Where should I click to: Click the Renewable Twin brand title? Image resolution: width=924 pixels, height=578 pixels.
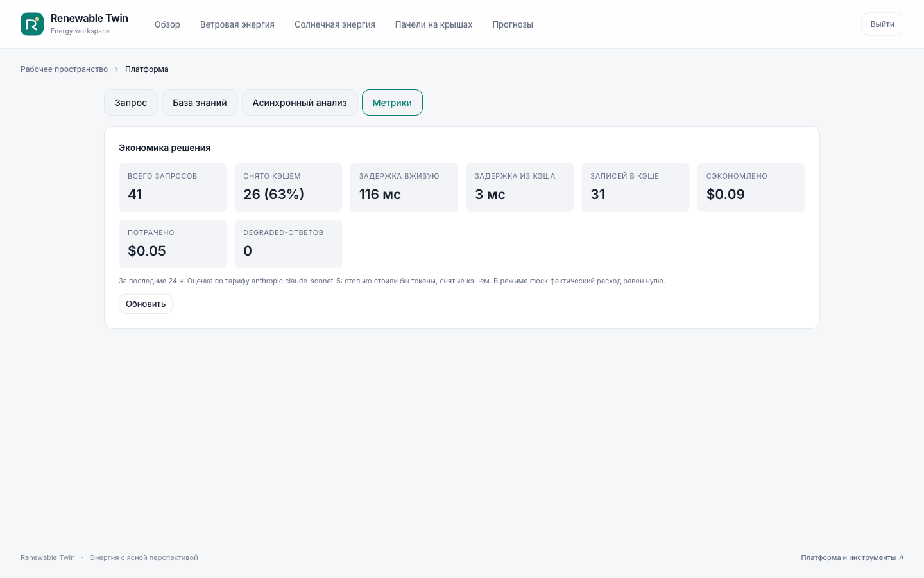(89, 18)
